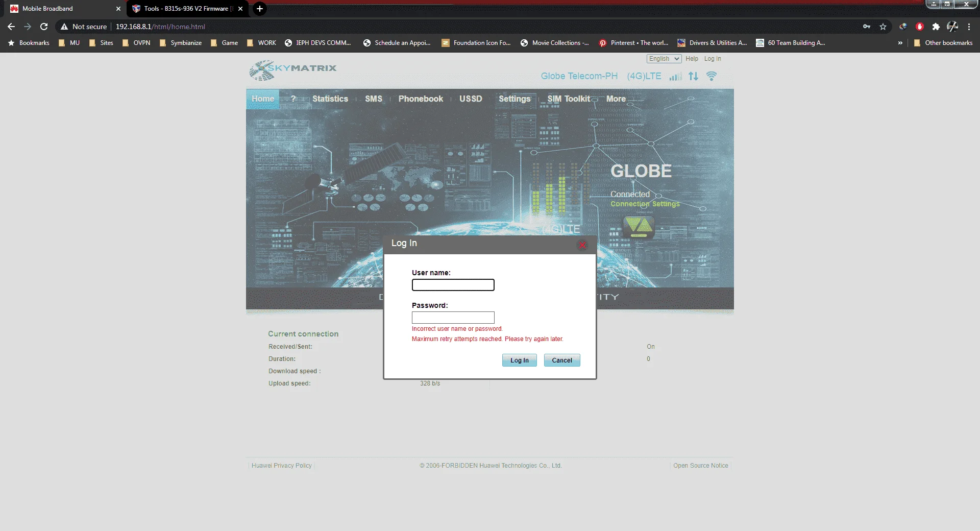Cancel the Log In dialog
This screenshot has width=980, height=531.
(562, 360)
